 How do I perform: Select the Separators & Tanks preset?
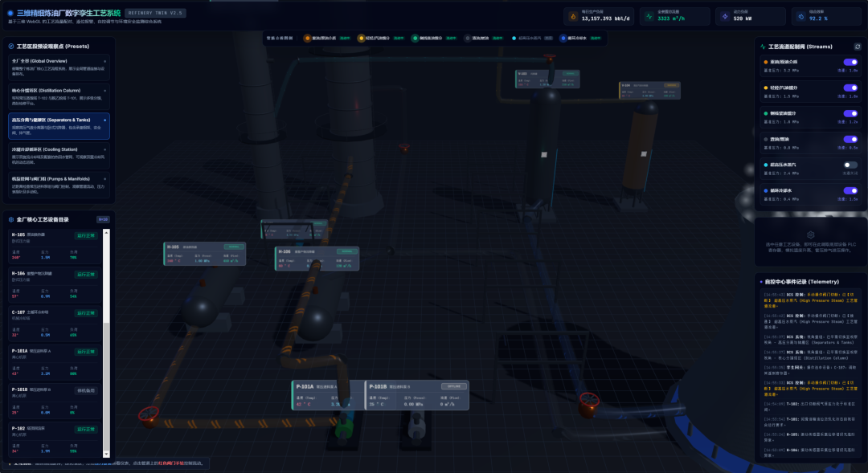tap(59, 126)
